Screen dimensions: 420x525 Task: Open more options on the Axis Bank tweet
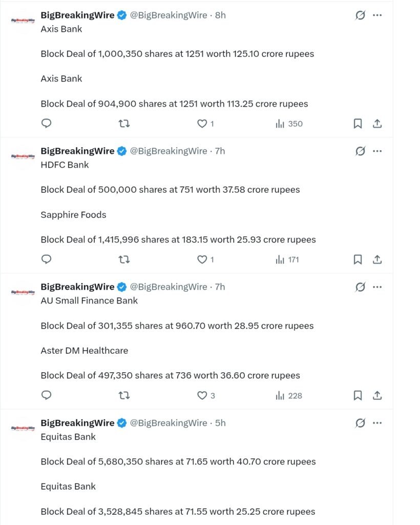[x=377, y=15]
